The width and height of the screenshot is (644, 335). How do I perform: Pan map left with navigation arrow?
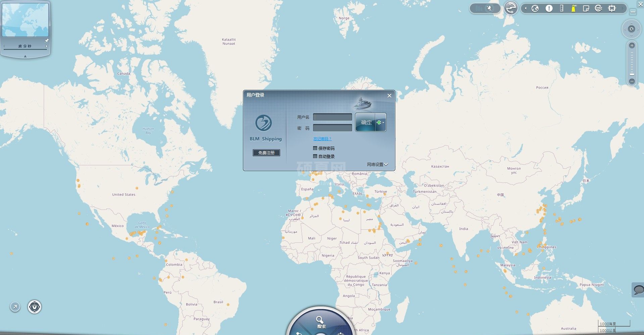625,29
